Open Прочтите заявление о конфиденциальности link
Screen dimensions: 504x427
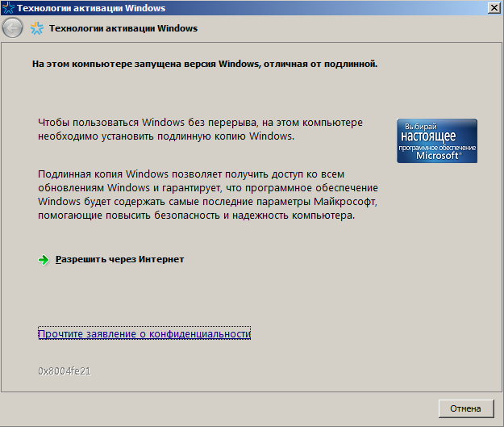tap(144, 333)
